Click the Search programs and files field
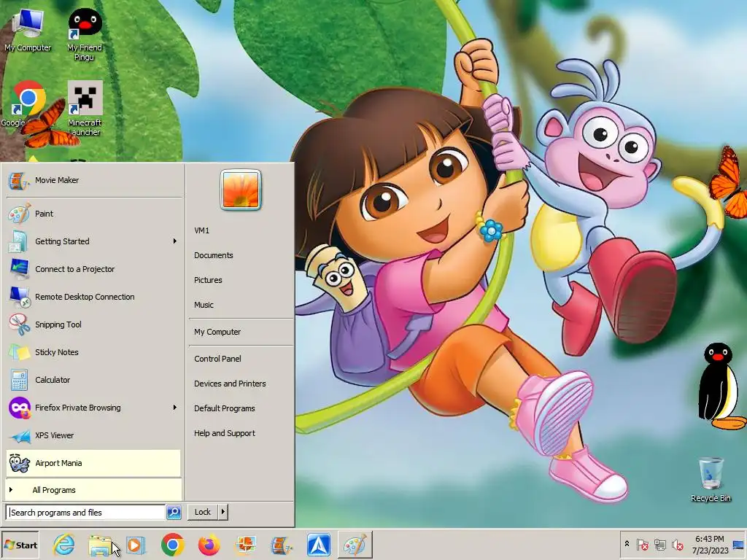747x560 pixels. click(86, 513)
